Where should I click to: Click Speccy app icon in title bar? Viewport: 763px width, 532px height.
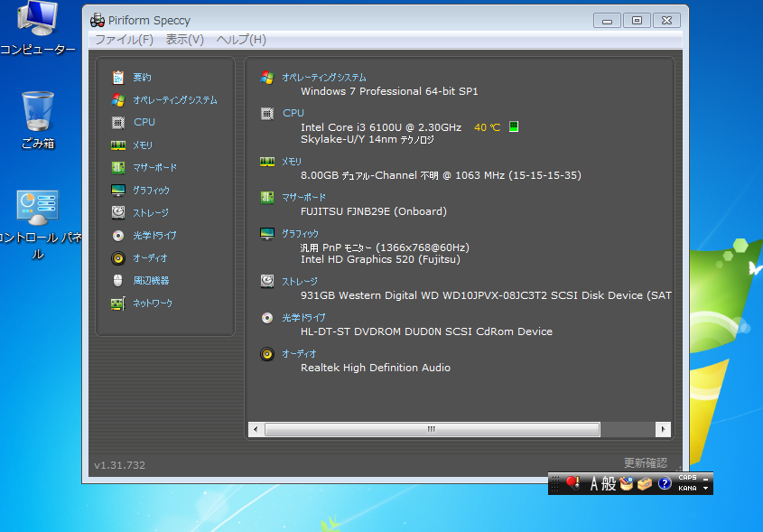98,21
